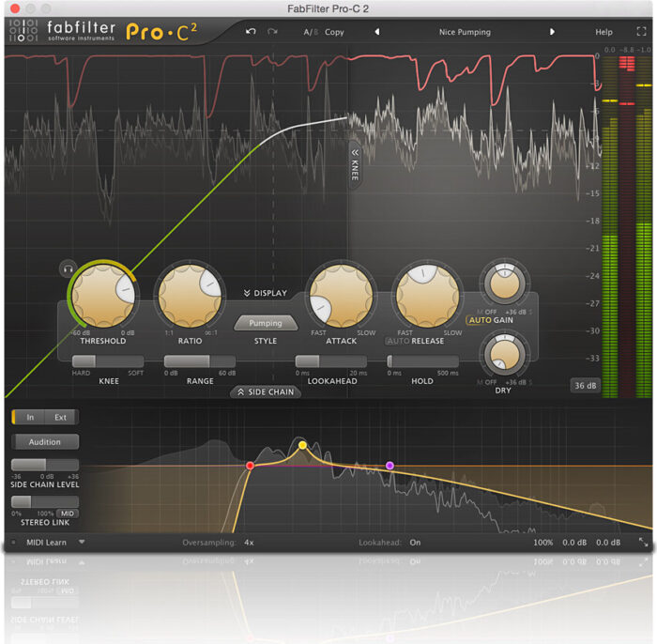Click the FabFilter logo icon
657x644 pixels.
pos(23,31)
